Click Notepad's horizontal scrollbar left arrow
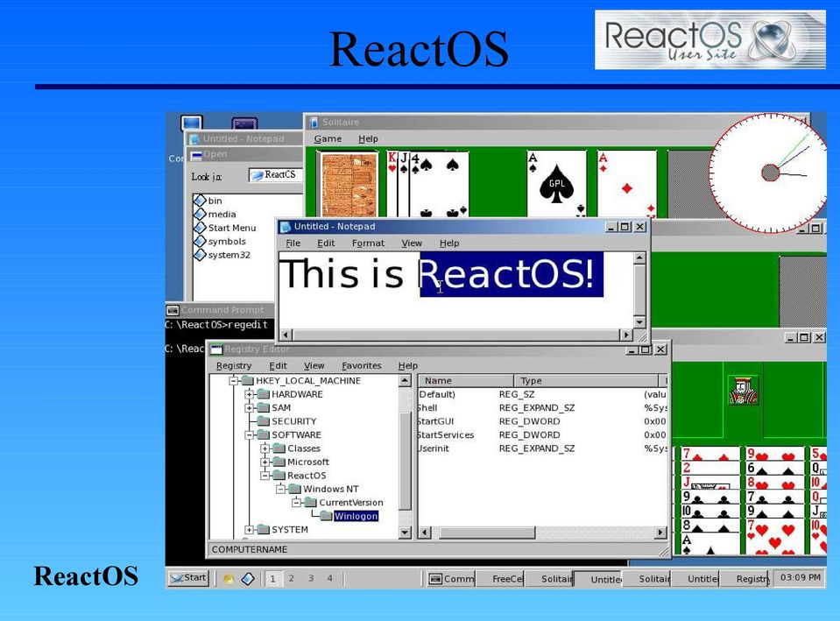The image size is (840, 621). pos(286,335)
